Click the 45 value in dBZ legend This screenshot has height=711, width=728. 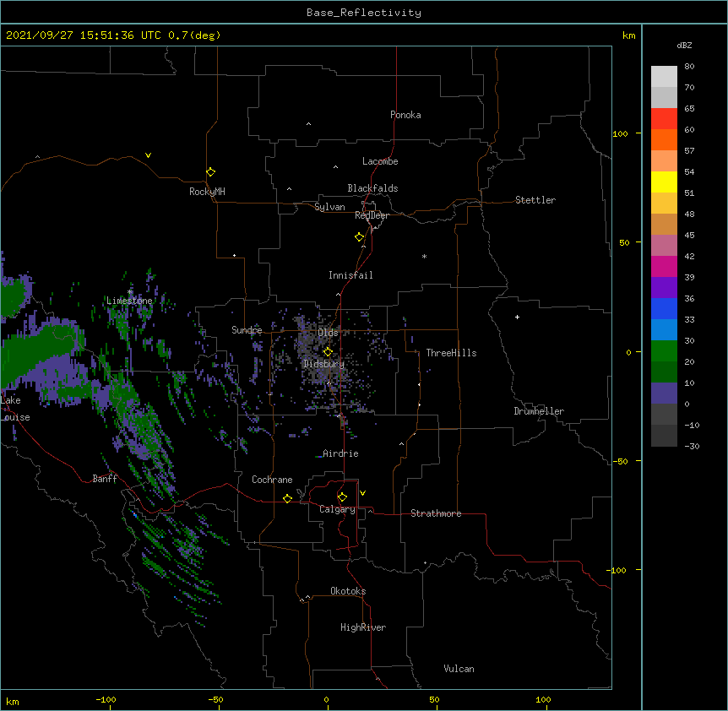pos(689,236)
